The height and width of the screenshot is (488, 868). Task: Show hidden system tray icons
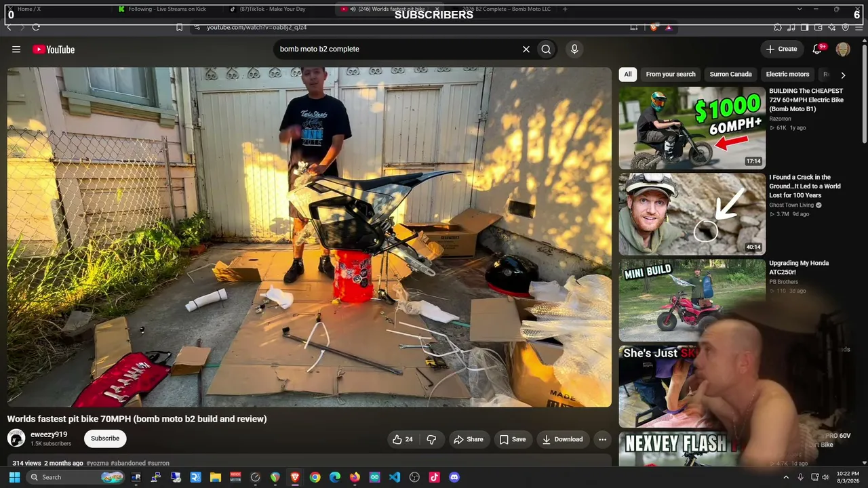click(x=786, y=477)
